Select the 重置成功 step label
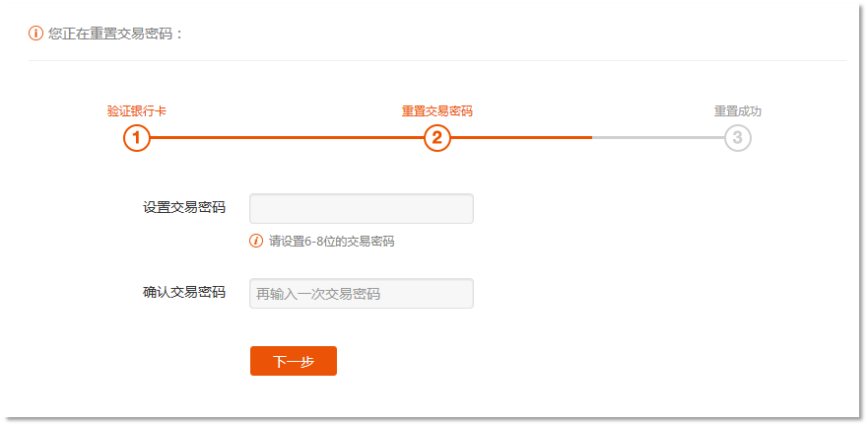 point(738,111)
